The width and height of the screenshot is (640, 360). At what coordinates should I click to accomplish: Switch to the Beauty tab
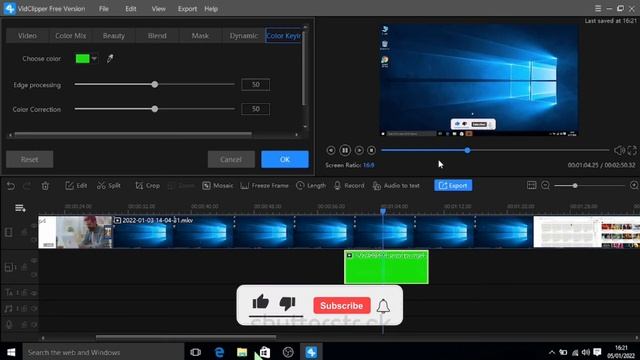click(114, 36)
